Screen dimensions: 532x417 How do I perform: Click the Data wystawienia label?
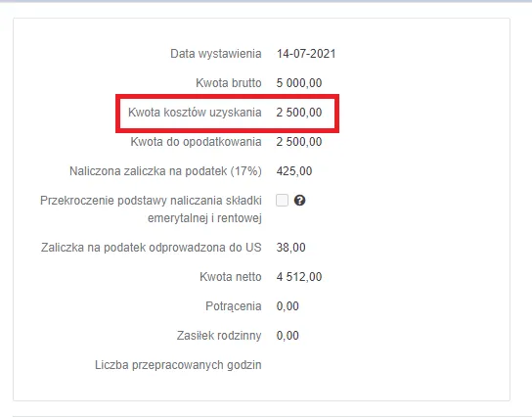coord(216,54)
